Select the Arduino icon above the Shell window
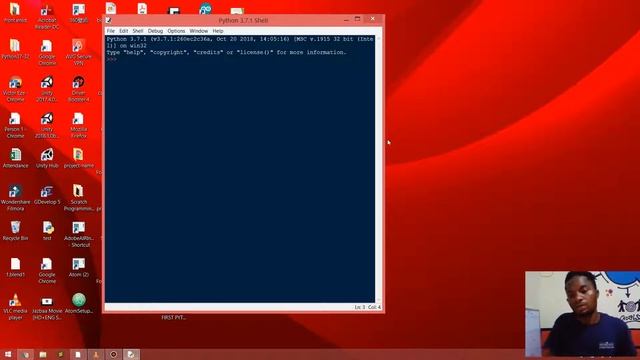Viewport: 640px width, 360px height. point(205,8)
